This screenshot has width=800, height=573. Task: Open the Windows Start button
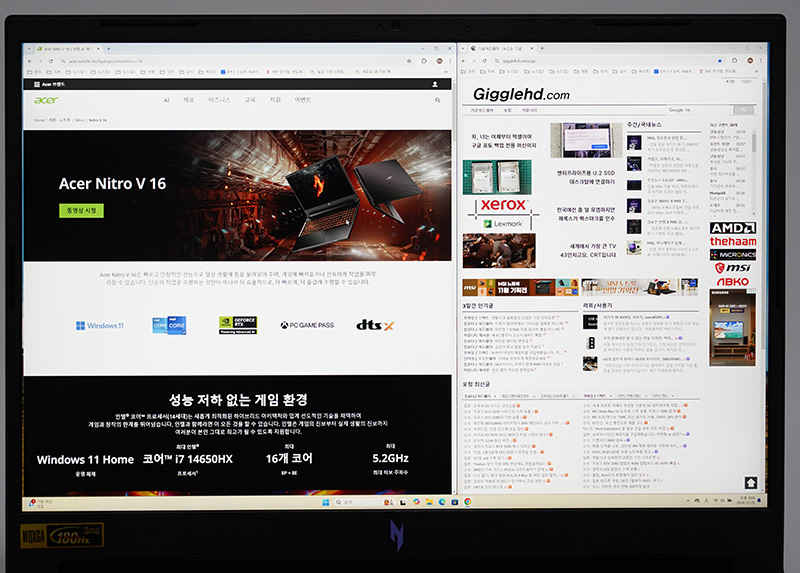(326, 503)
